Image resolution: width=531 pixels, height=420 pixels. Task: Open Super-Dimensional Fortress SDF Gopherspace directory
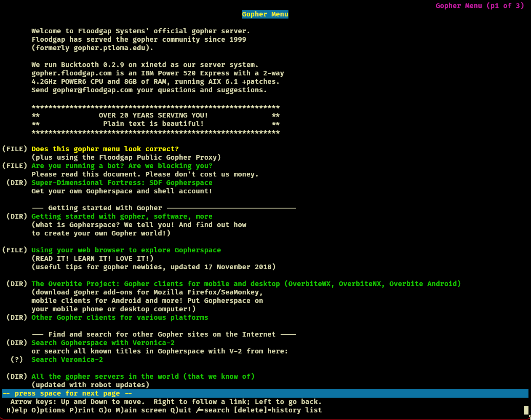point(122,183)
